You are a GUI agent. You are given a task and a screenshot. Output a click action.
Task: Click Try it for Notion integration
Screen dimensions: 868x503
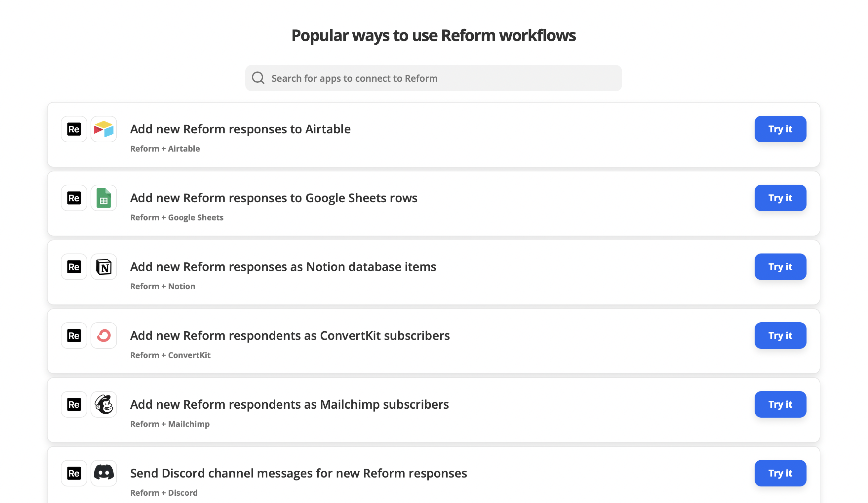(x=780, y=266)
